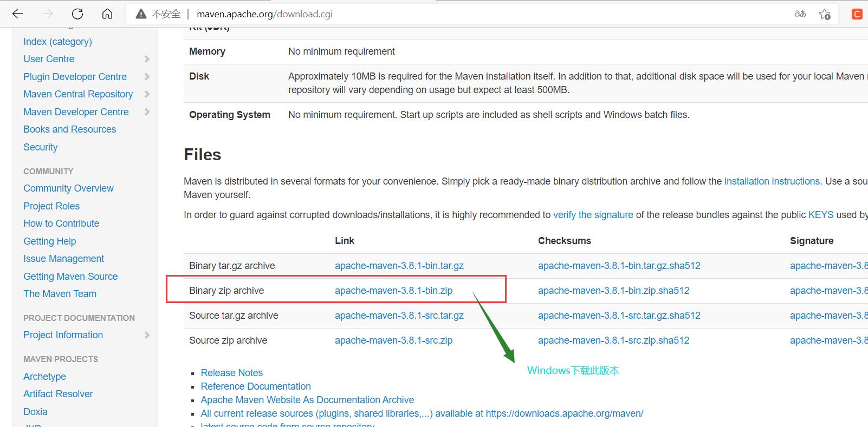The image size is (868, 427).
Task: Open User Centre sidebar link
Action: click(x=49, y=59)
